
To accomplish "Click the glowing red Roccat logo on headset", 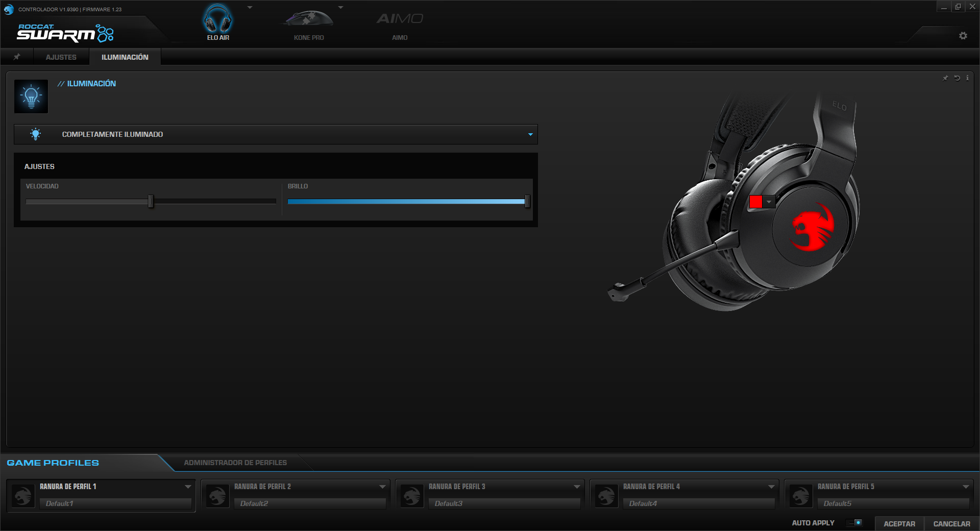I will (x=812, y=227).
